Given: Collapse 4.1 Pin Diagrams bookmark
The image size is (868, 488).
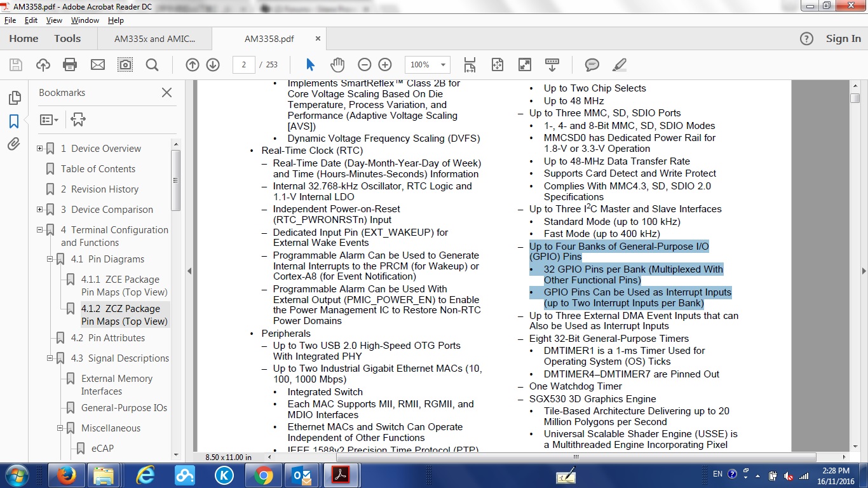Looking at the screenshot, I should (50, 259).
